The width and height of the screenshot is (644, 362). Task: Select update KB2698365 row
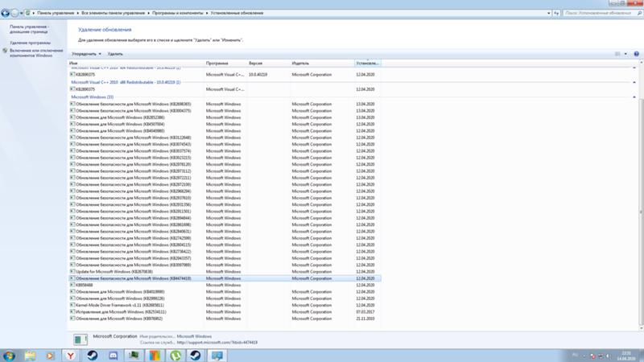[225, 105]
